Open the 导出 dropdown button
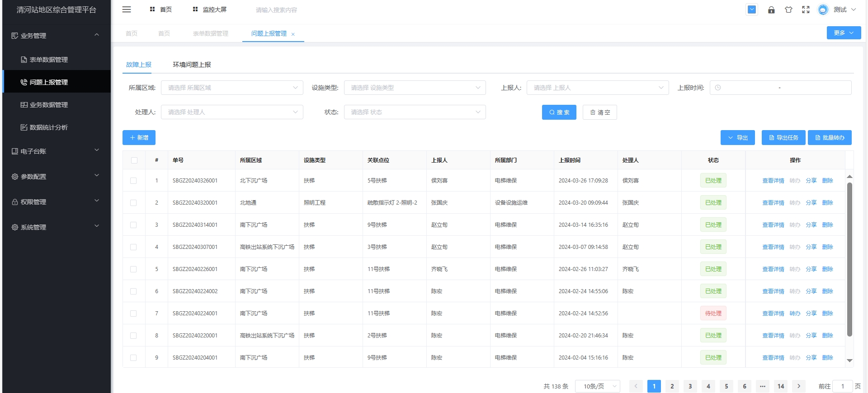This screenshot has height=393, width=868. (738, 138)
